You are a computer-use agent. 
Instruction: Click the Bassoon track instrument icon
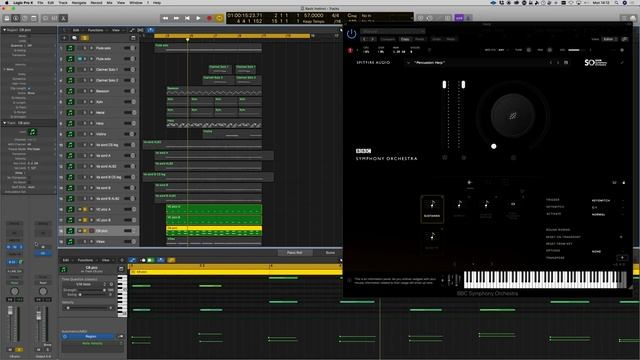70,91
